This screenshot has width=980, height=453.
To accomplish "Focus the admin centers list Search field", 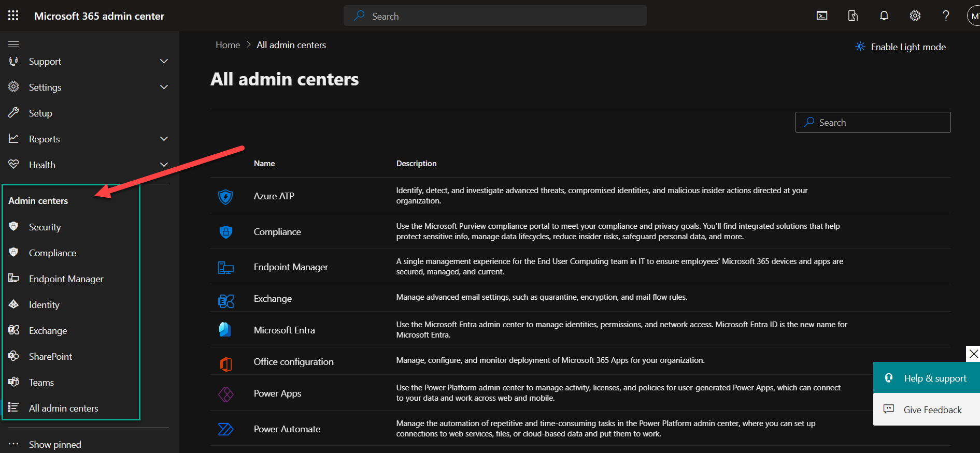I will pos(873,122).
